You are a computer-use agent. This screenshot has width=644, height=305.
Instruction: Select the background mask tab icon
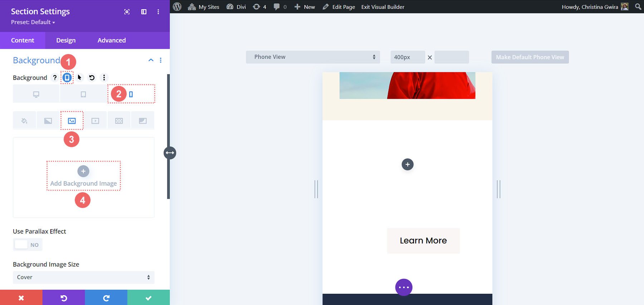click(x=142, y=121)
